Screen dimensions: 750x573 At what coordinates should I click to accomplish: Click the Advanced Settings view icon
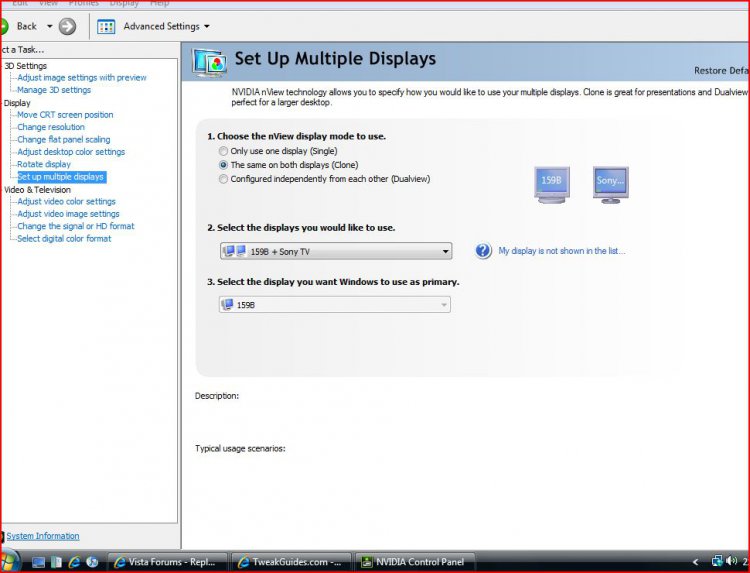click(106, 26)
